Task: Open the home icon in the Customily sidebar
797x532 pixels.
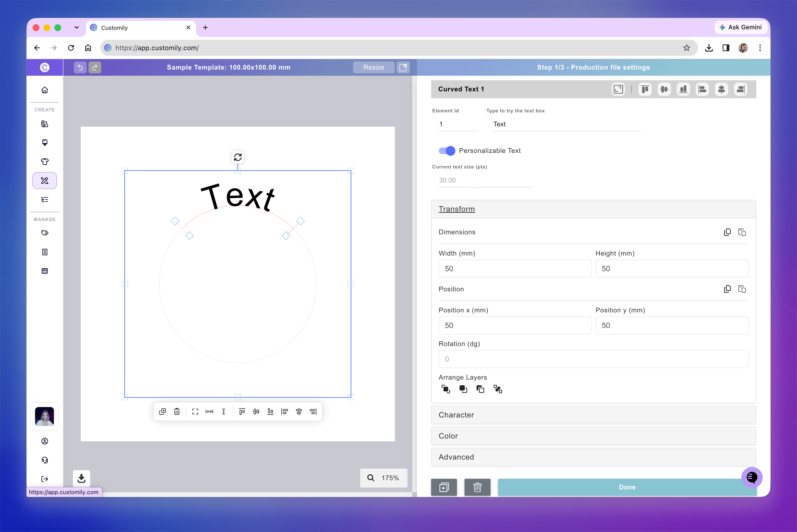Action: click(45, 90)
